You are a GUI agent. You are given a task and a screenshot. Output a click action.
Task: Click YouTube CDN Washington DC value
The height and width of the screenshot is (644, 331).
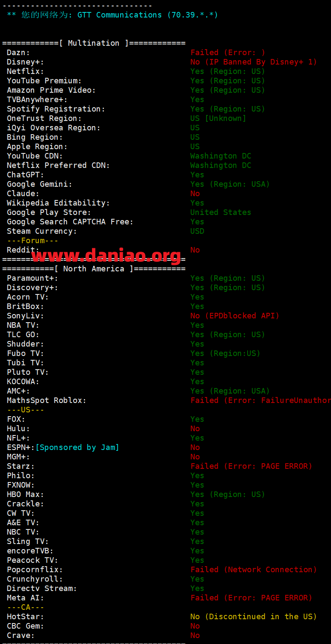(221, 156)
